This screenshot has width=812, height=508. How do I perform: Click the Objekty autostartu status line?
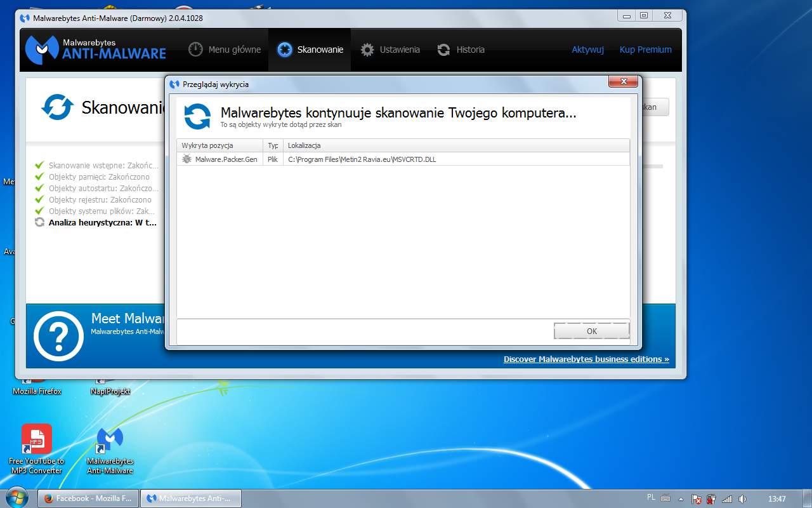tap(96, 189)
